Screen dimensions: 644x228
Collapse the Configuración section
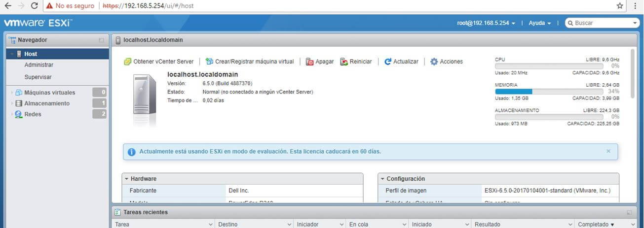[x=382, y=179]
